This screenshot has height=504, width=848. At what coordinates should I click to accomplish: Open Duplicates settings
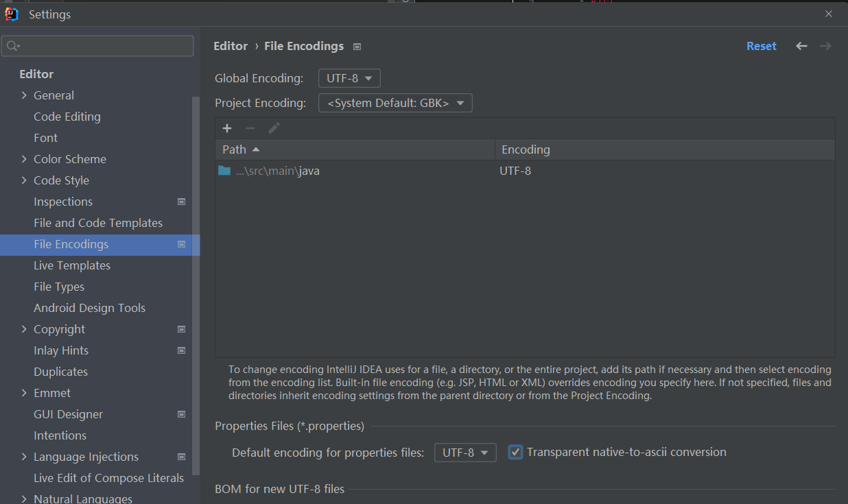click(60, 372)
